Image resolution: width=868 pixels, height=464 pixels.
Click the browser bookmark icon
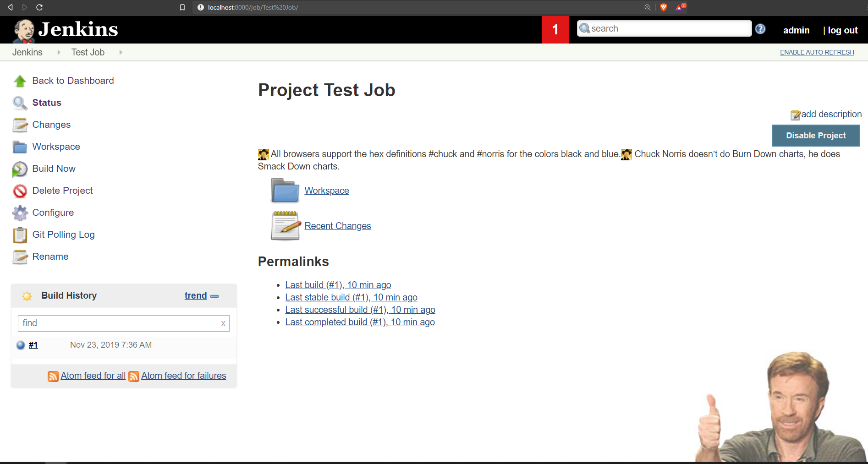[182, 7]
